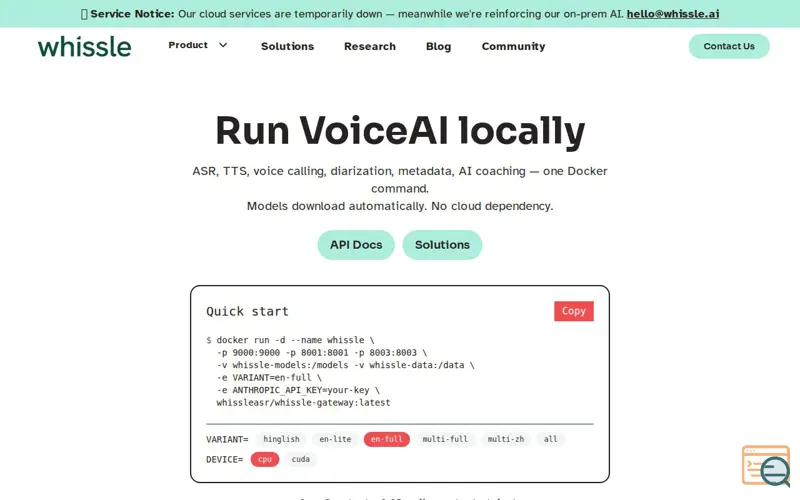The width and height of the screenshot is (800, 500).
Task: Click the '-e VARIANT=en-full' command line
Action: [269, 378]
